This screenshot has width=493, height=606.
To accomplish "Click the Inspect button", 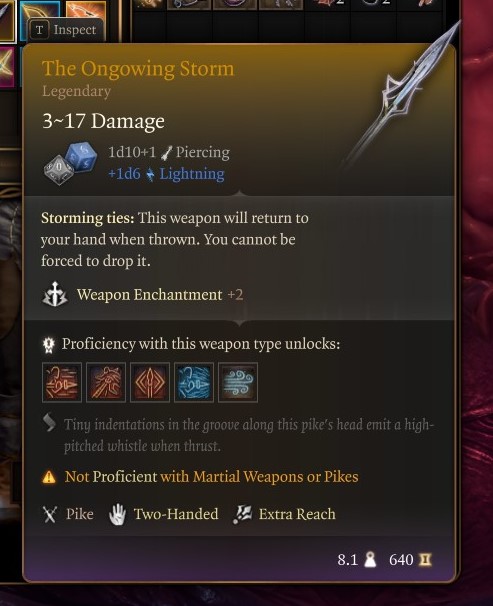I will [66, 30].
